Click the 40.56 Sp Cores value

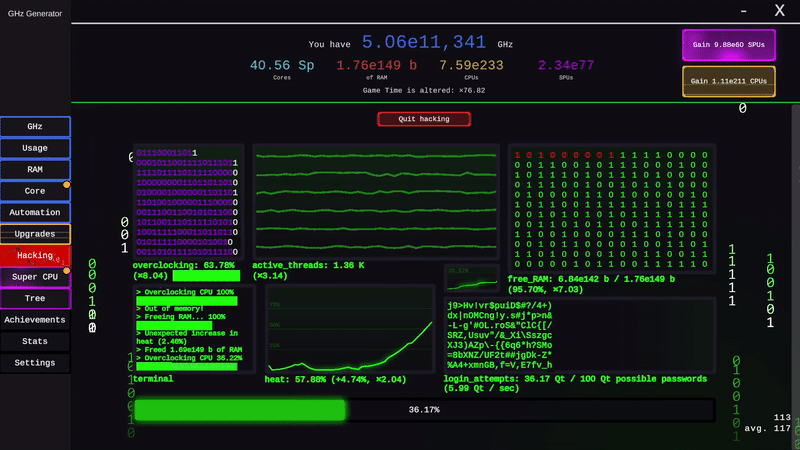tap(282, 66)
